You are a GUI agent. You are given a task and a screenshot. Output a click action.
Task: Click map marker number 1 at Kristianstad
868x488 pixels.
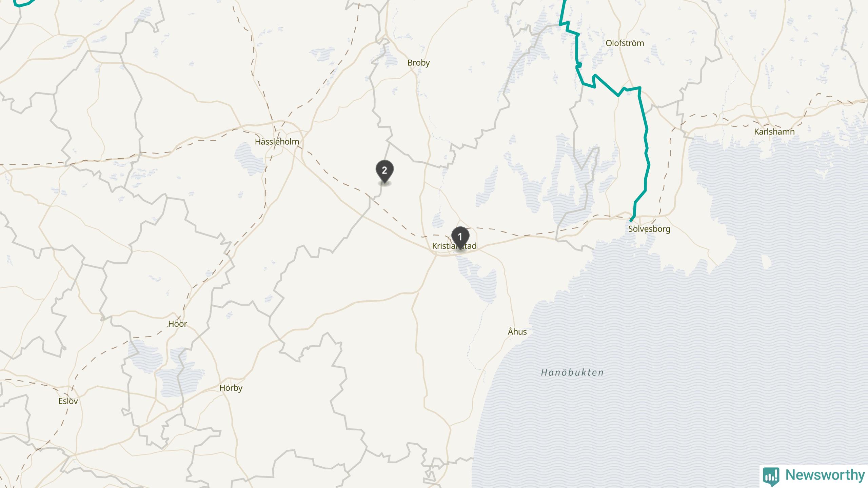tap(460, 238)
